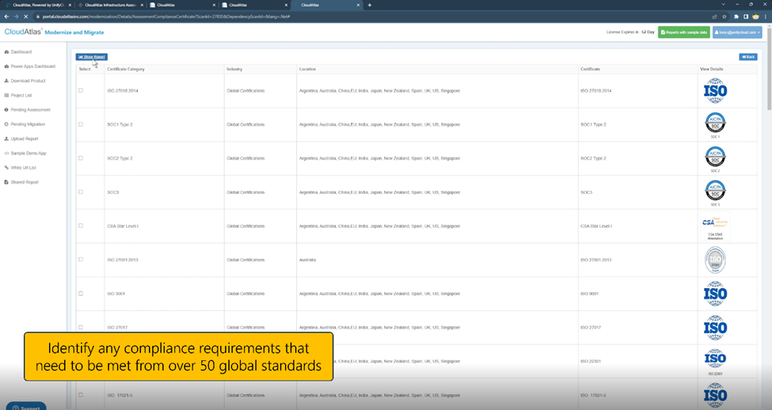Switch to CloudAtlas Infrastructure Assessment tab
772x410 pixels.
pyautogui.click(x=110, y=5)
